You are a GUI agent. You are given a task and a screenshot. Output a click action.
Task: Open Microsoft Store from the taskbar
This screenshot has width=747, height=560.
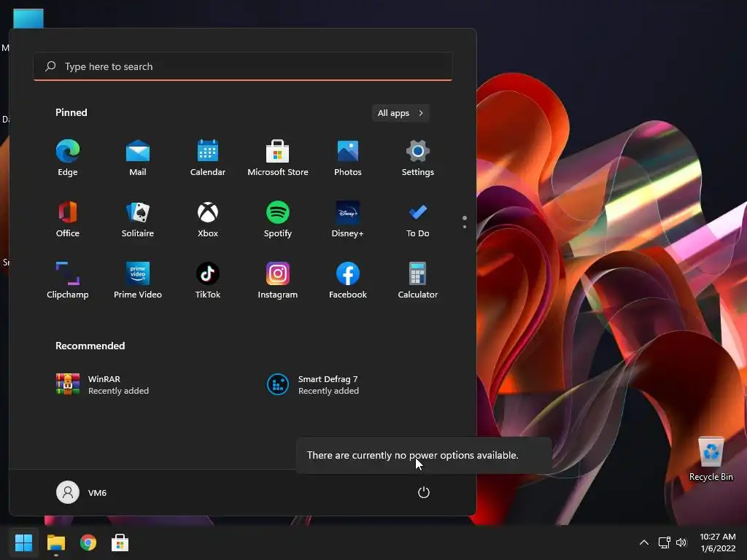tap(120, 542)
